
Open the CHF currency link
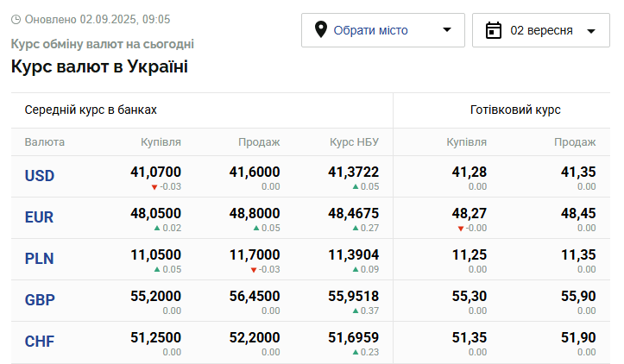(x=40, y=342)
